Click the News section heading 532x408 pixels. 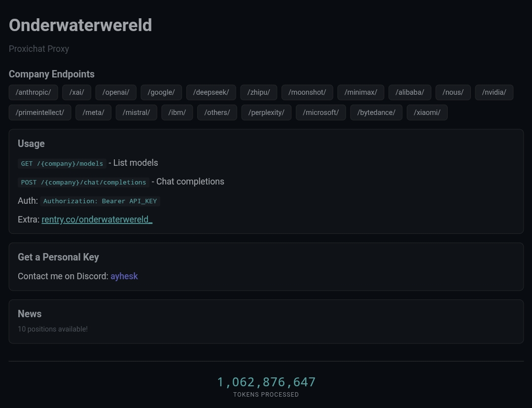[30, 314]
